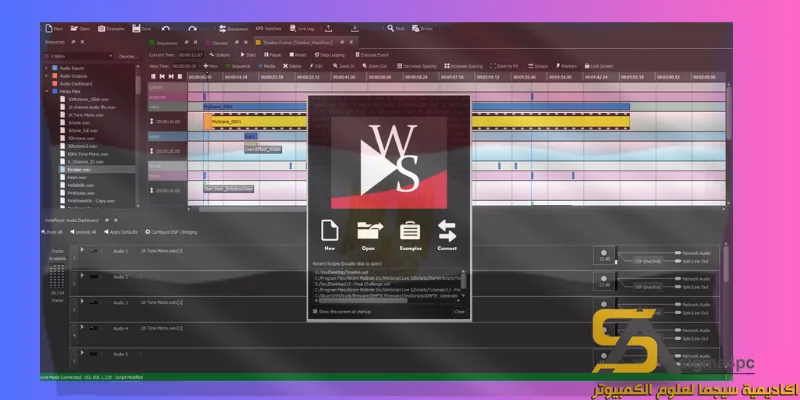
Task: Click the Edit timeline tool
Action: click(x=316, y=66)
